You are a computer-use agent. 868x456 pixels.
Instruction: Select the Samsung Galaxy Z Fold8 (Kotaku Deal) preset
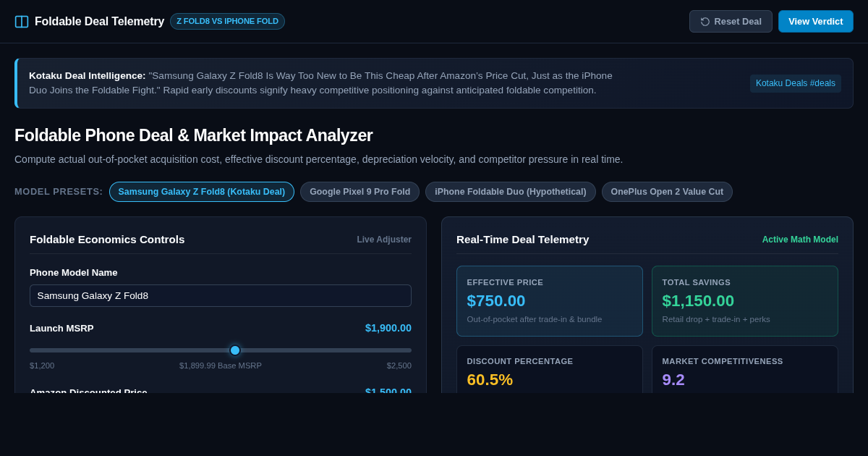point(202,192)
